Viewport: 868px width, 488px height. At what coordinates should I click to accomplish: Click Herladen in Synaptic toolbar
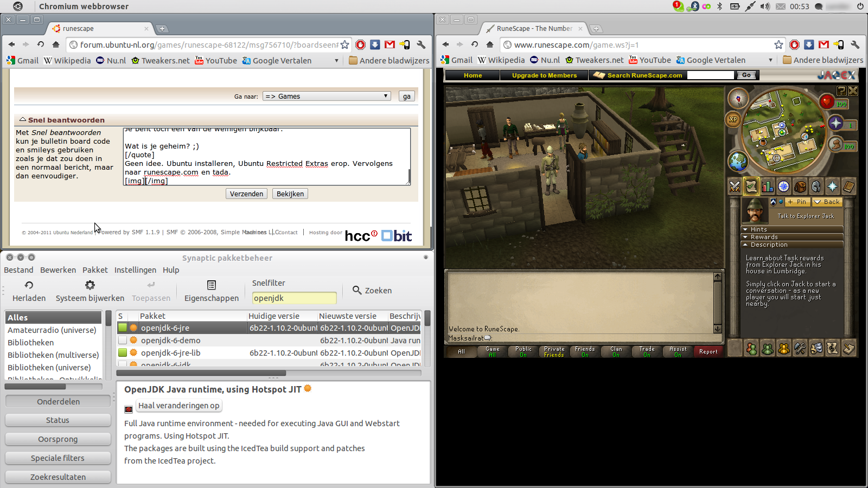pyautogui.click(x=29, y=291)
